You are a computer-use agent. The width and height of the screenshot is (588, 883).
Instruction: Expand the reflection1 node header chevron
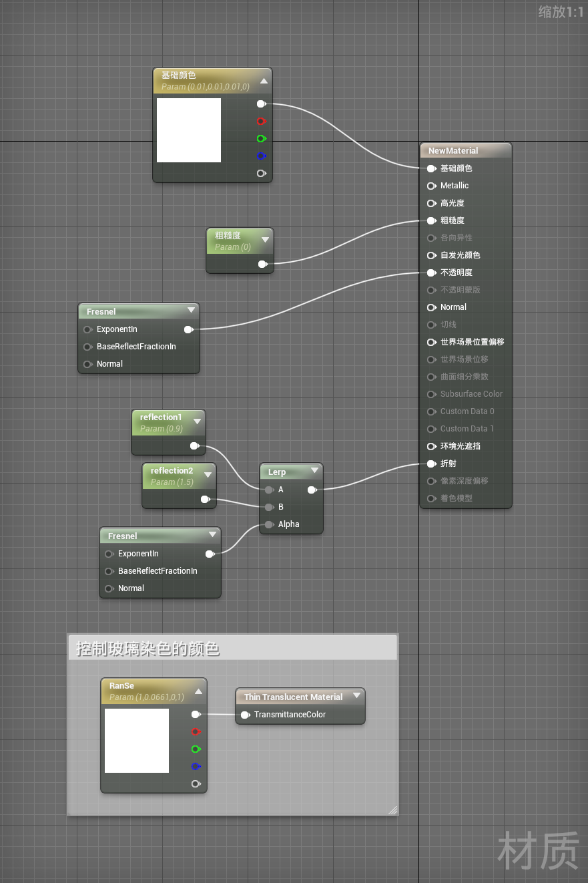coord(198,421)
